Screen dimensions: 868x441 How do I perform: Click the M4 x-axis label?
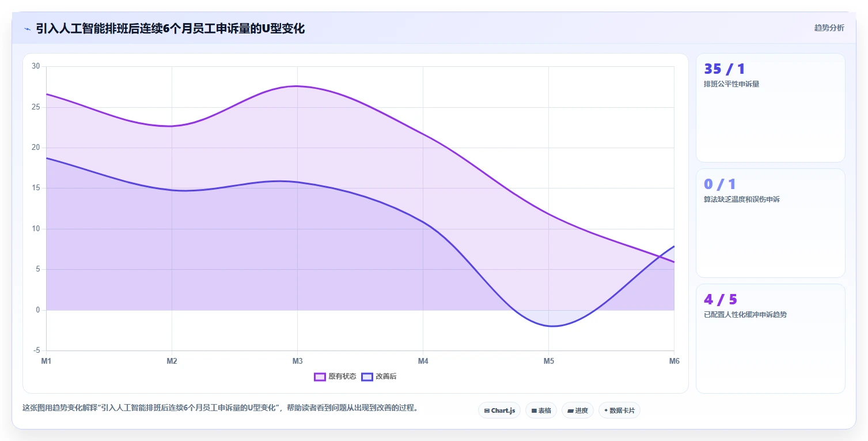(423, 361)
